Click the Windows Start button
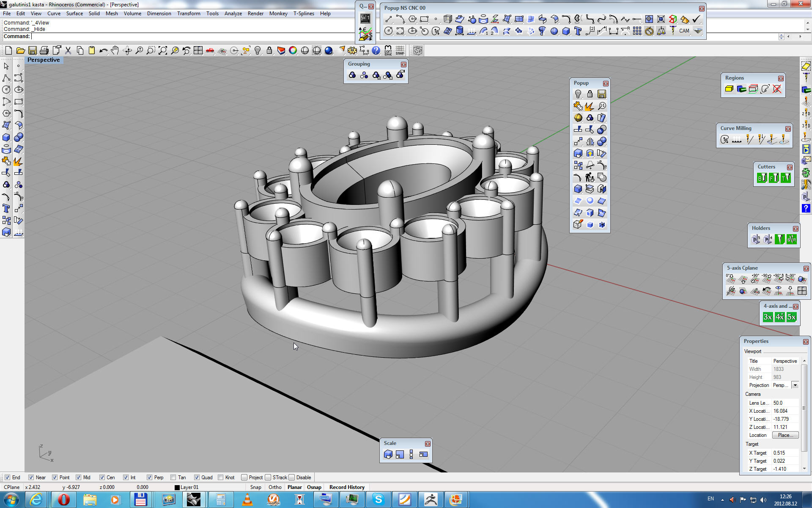This screenshot has width=812, height=508. (x=11, y=500)
